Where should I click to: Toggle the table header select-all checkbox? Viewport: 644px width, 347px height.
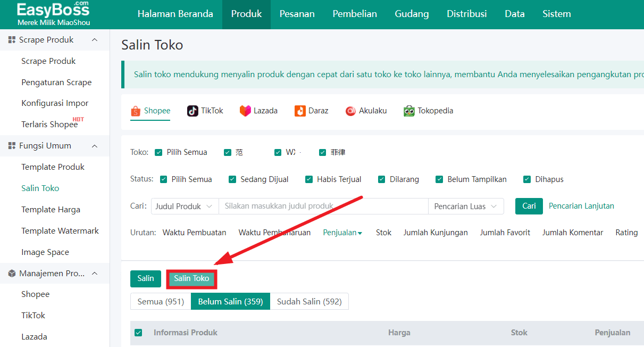click(x=138, y=333)
